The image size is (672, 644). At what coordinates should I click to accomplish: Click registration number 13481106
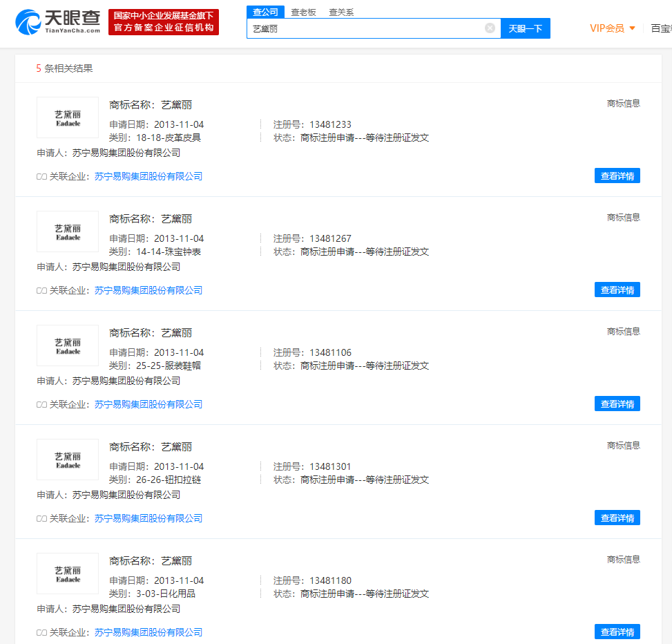tap(330, 353)
